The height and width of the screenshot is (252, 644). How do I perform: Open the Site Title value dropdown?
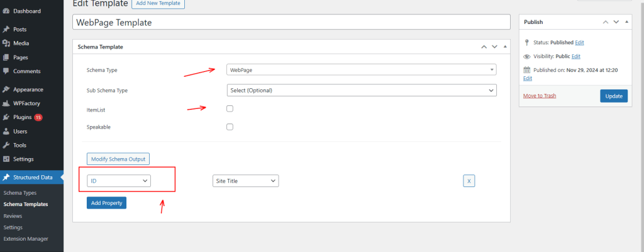tap(246, 181)
